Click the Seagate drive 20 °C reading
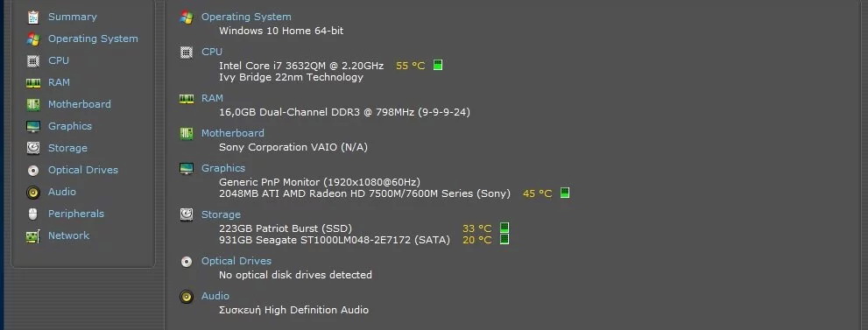868x330 pixels. pyautogui.click(x=477, y=240)
